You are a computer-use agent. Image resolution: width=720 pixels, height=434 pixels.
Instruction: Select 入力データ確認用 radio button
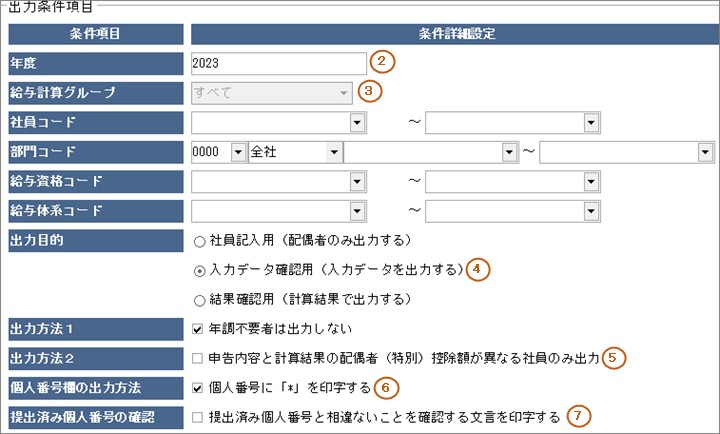[x=199, y=270]
